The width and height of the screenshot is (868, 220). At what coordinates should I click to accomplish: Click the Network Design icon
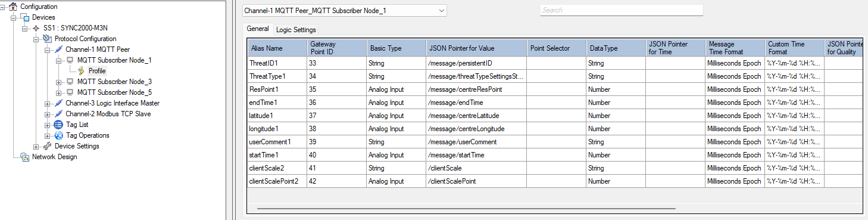pos(24,157)
